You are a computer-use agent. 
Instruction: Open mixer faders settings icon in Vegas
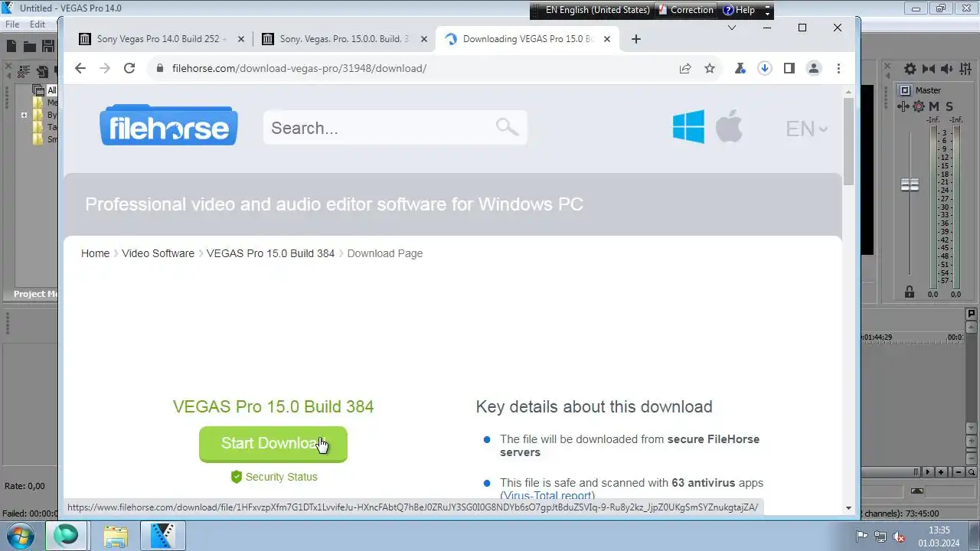pyautogui.click(x=965, y=69)
